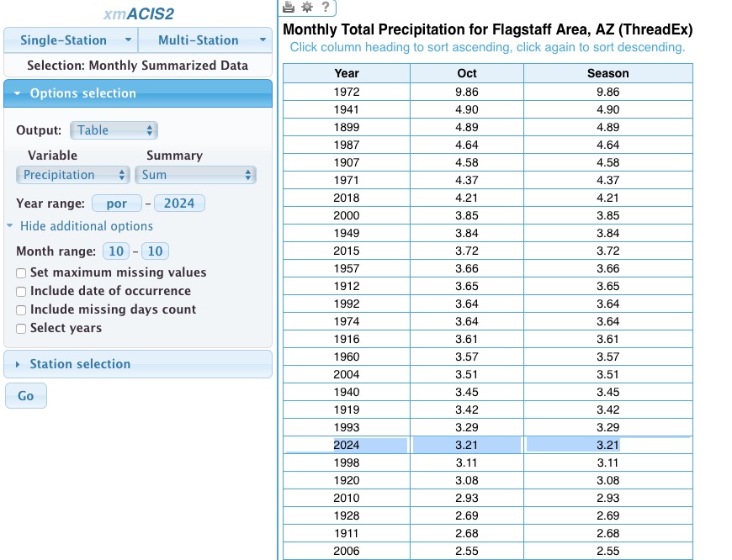
Task: Expand the Station selection panel
Action: point(138,364)
